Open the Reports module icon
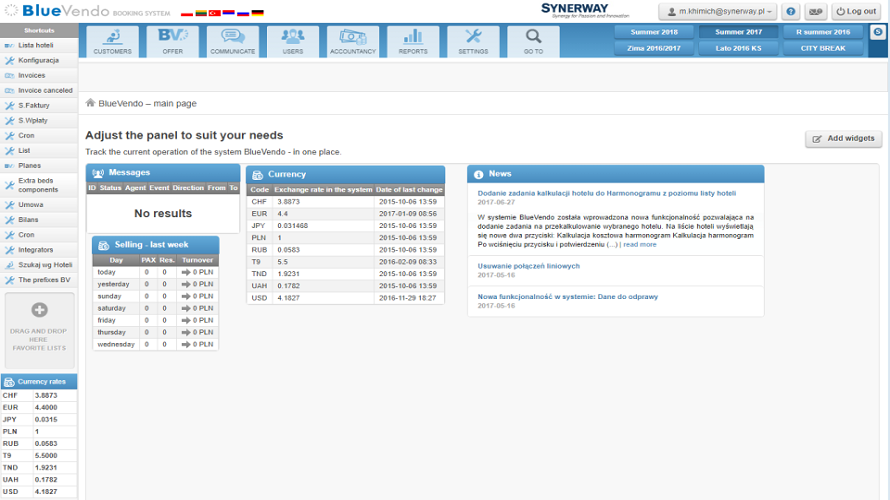890x500 pixels. pyautogui.click(x=413, y=41)
